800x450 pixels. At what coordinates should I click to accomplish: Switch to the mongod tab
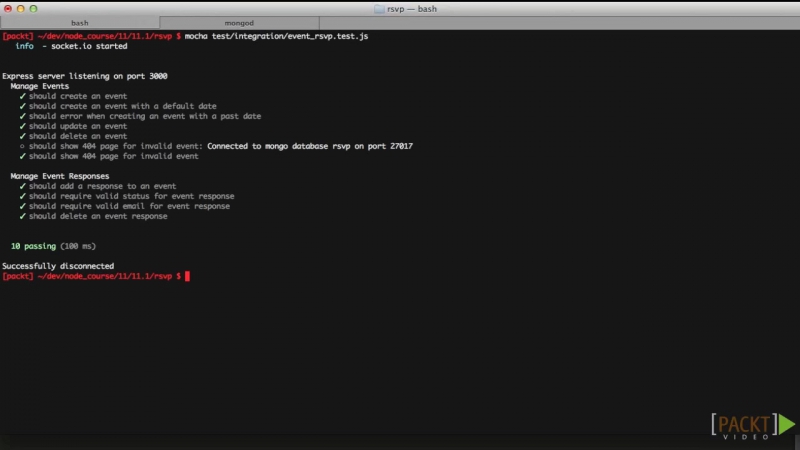coord(239,23)
